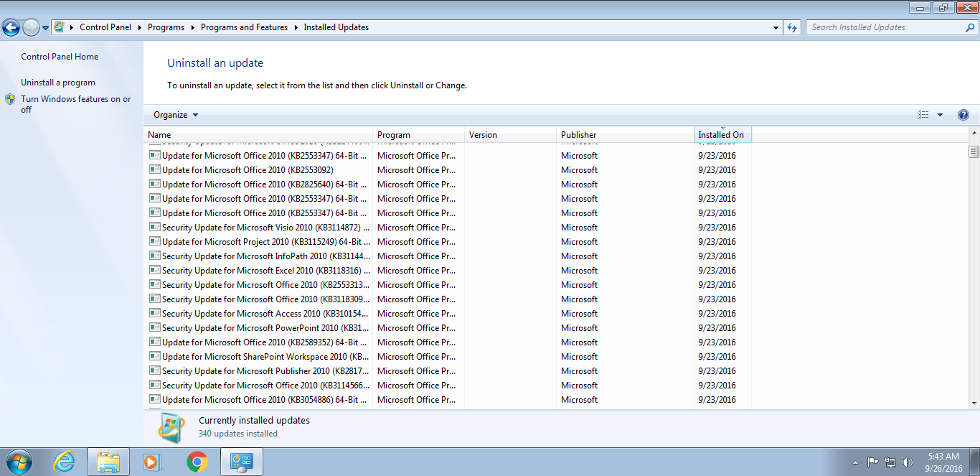Expand the arrow after Programs and Features
The width and height of the screenshot is (980, 476).
click(x=296, y=27)
